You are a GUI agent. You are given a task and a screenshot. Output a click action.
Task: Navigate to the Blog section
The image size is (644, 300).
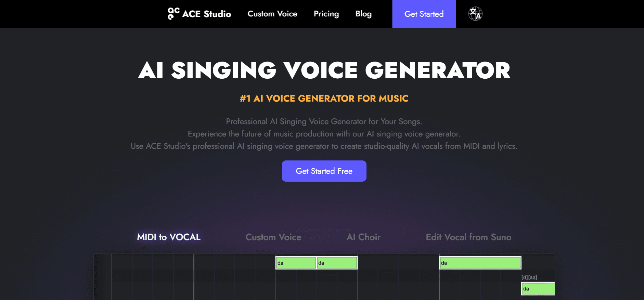(x=363, y=14)
